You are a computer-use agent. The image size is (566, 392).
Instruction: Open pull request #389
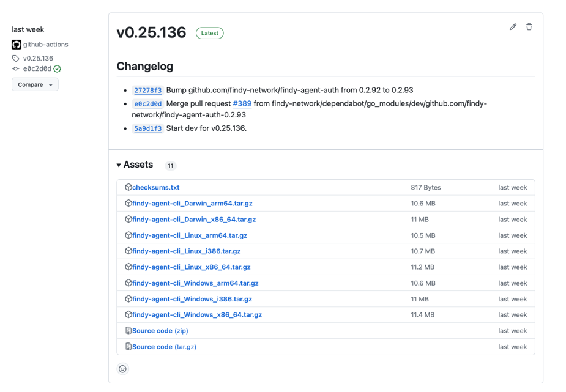click(242, 103)
